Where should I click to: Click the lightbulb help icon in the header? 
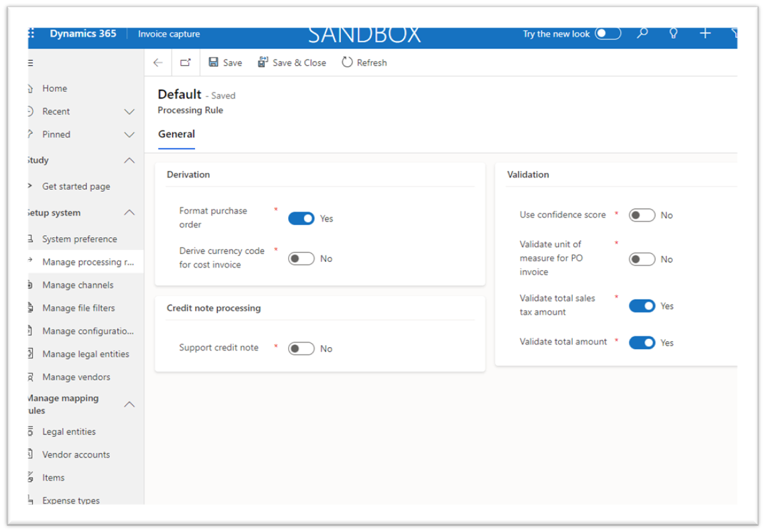[673, 34]
